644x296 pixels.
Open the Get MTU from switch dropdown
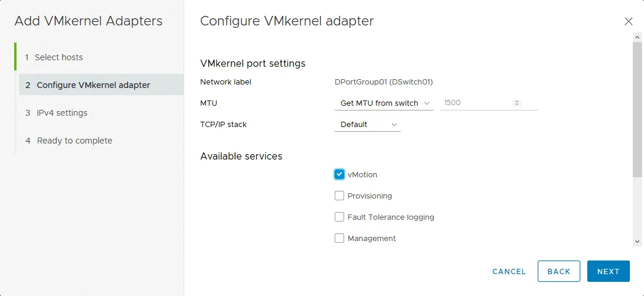(384, 103)
